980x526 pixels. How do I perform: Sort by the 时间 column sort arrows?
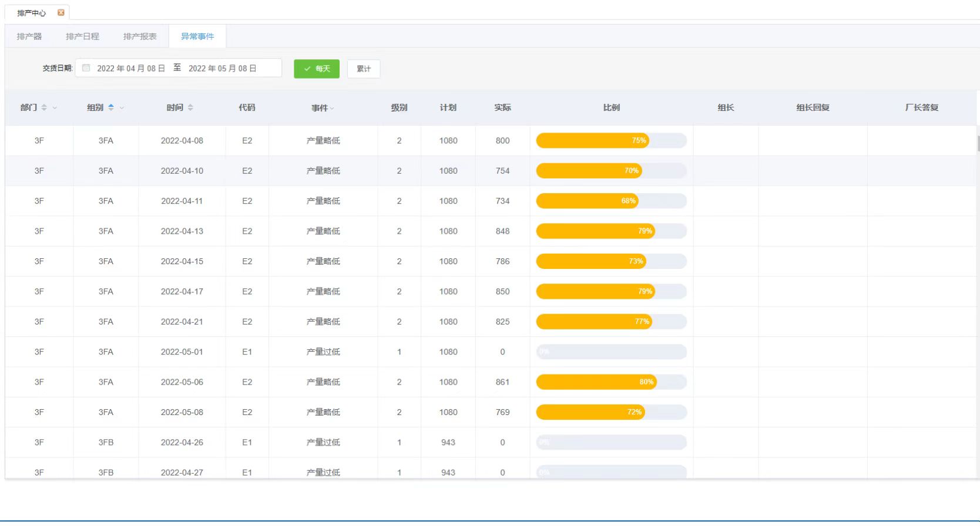190,107
